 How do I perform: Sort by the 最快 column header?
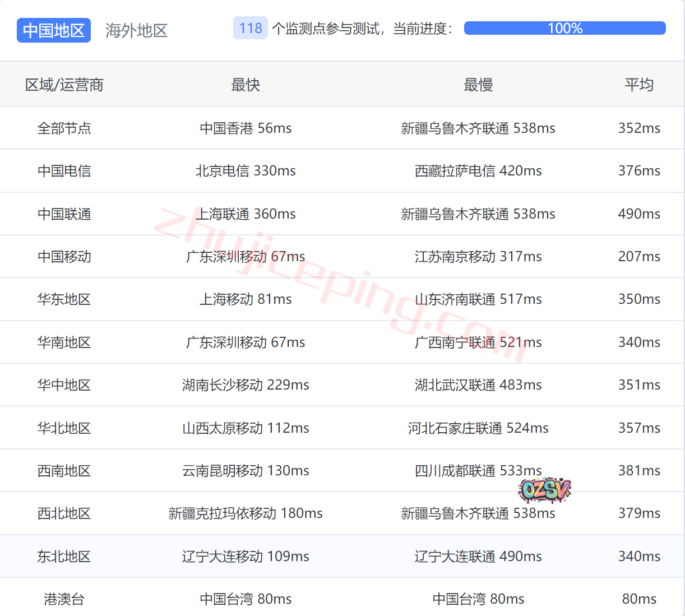(x=246, y=85)
